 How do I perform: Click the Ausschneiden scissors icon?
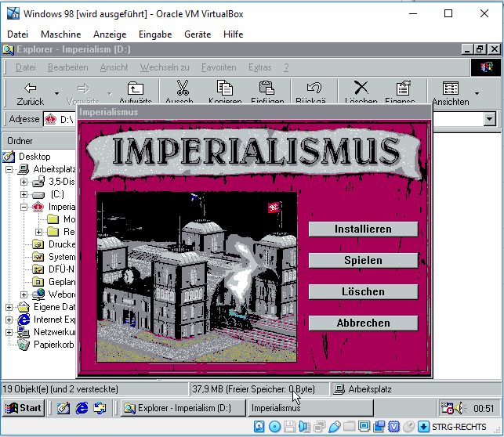pos(183,88)
